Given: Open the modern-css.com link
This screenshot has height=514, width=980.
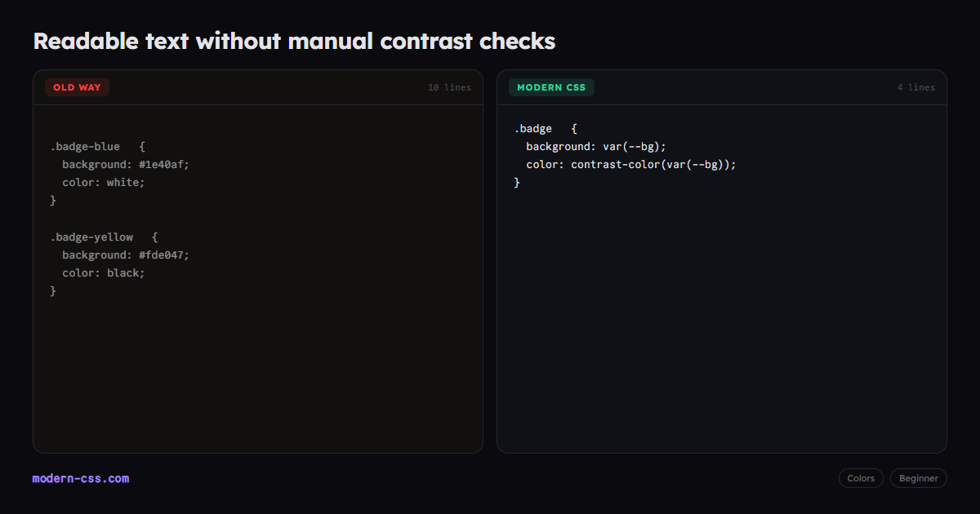Looking at the screenshot, I should [x=81, y=478].
